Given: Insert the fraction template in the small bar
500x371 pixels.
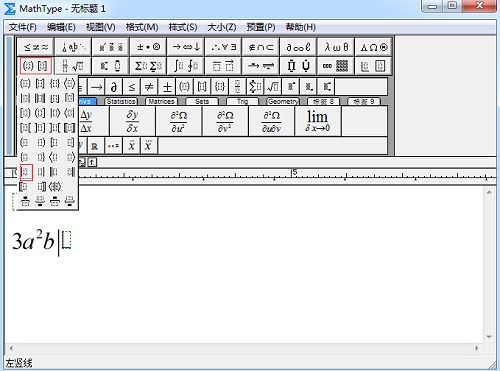Looking at the screenshot, I should coord(237,87).
